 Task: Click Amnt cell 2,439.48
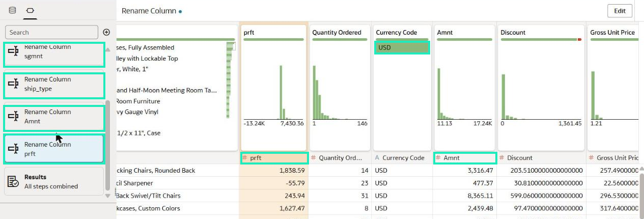(464, 208)
